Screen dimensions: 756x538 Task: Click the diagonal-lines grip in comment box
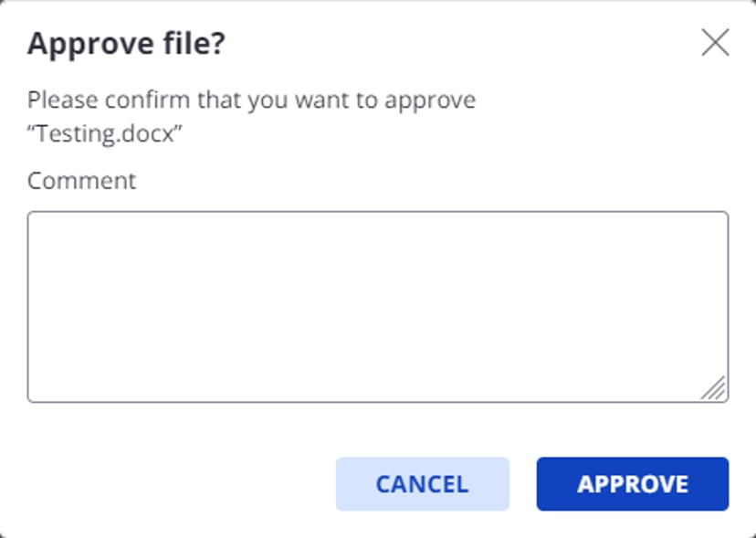click(714, 388)
